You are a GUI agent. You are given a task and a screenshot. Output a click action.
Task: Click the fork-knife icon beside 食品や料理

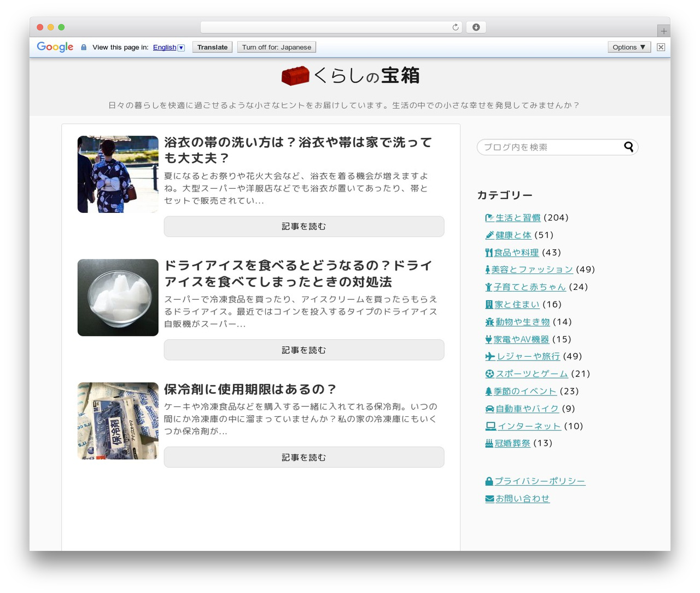tap(489, 253)
